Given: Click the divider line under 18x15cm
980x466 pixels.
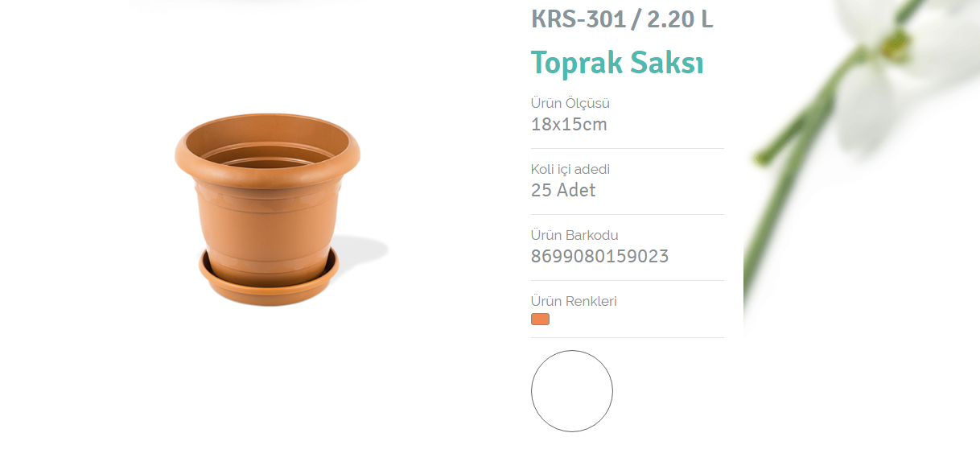Looking at the screenshot, I should pos(628,149).
